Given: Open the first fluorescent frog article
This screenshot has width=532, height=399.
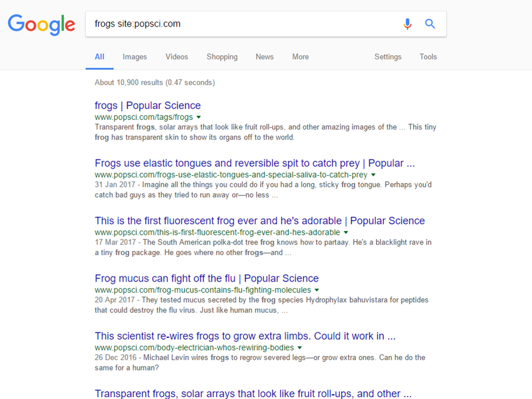Looking at the screenshot, I should pos(260,221).
